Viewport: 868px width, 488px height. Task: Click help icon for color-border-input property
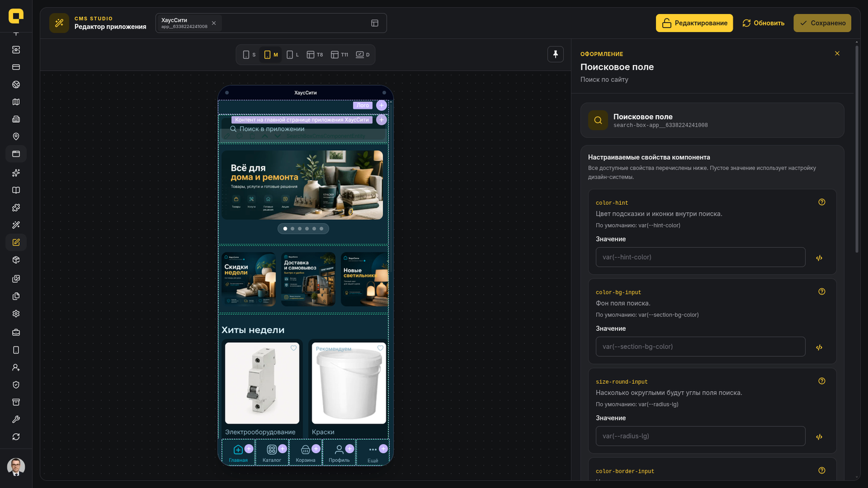tap(822, 471)
